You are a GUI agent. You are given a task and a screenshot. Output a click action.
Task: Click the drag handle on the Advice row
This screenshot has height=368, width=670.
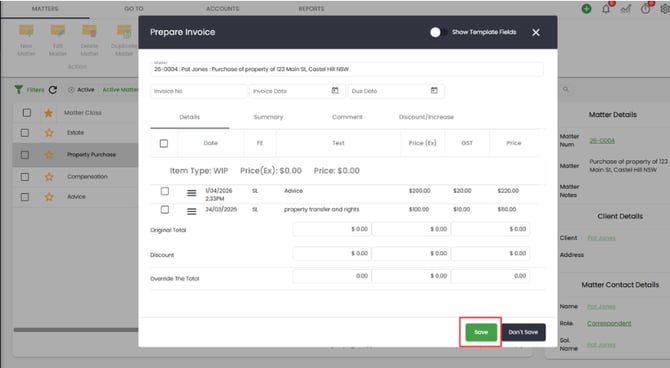tap(191, 193)
